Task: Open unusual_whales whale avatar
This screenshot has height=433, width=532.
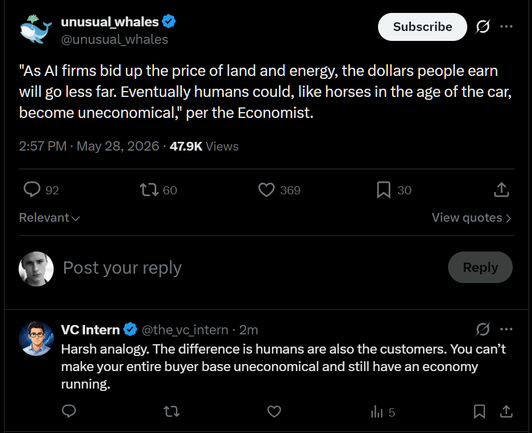Action: pos(36,30)
